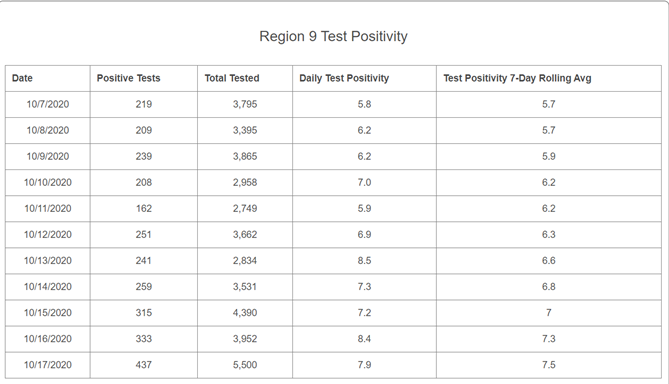669x384 pixels.
Task: Click positive tests value 162
Action: point(144,209)
